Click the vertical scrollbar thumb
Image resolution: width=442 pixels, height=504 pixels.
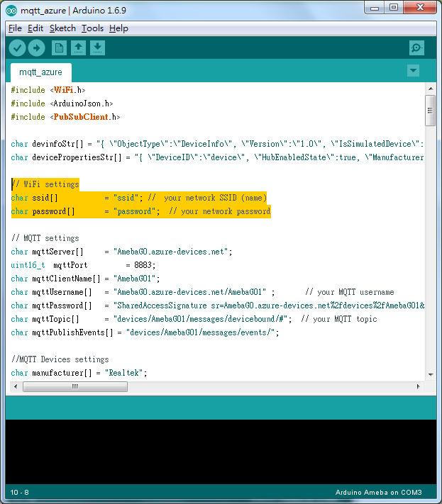pos(431,111)
